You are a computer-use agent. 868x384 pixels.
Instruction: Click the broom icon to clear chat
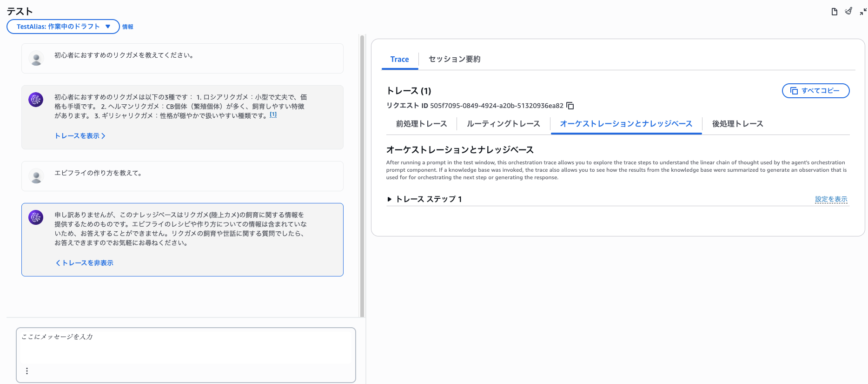point(848,11)
